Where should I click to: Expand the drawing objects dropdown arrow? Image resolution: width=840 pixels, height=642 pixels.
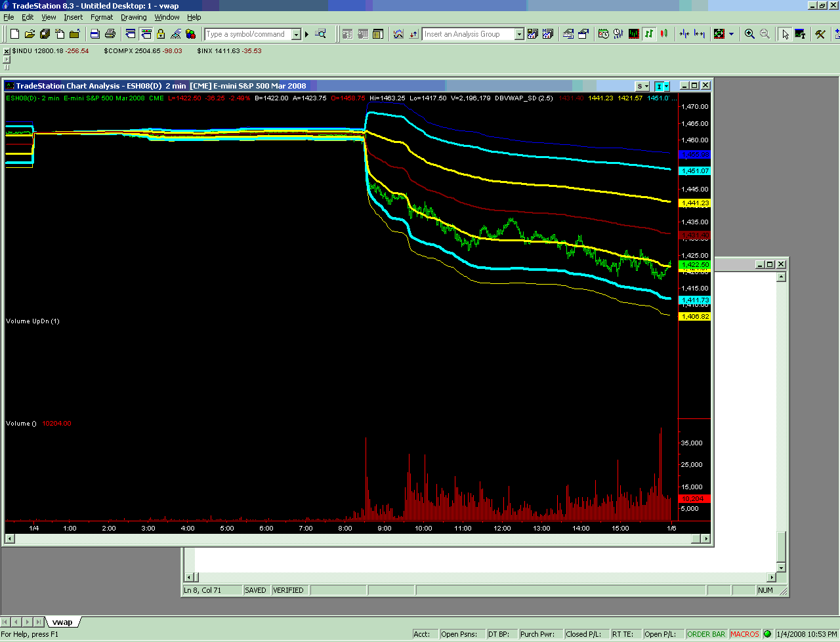(x=732, y=34)
